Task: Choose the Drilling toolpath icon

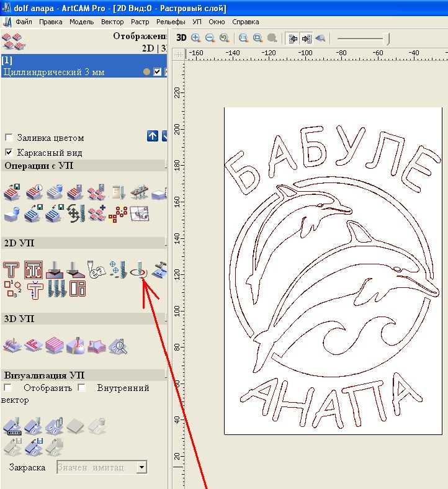Action: (118, 270)
